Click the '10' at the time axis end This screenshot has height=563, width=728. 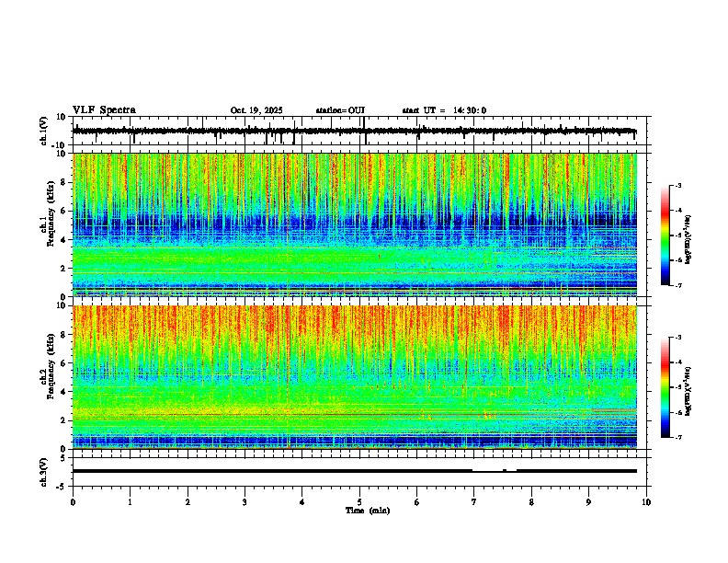646,502
